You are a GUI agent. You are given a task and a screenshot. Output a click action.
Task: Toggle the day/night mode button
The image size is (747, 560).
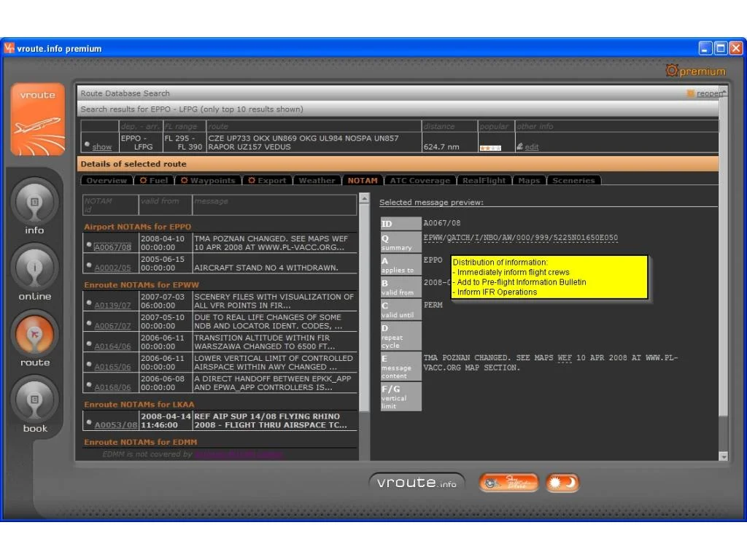(x=562, y=483)
